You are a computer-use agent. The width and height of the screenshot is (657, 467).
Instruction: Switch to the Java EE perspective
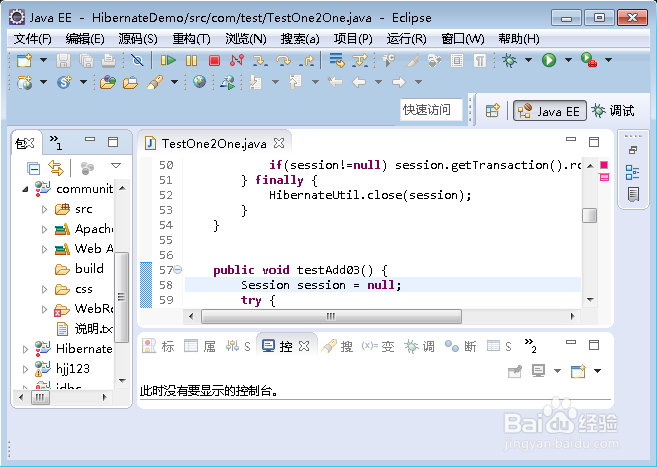coord(549,111)
